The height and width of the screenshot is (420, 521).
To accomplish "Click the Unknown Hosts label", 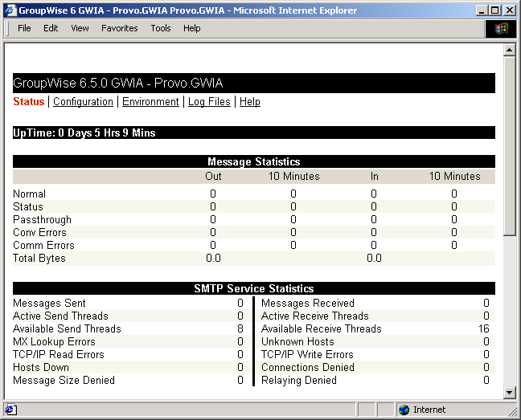I will click(x=297, y=342).
